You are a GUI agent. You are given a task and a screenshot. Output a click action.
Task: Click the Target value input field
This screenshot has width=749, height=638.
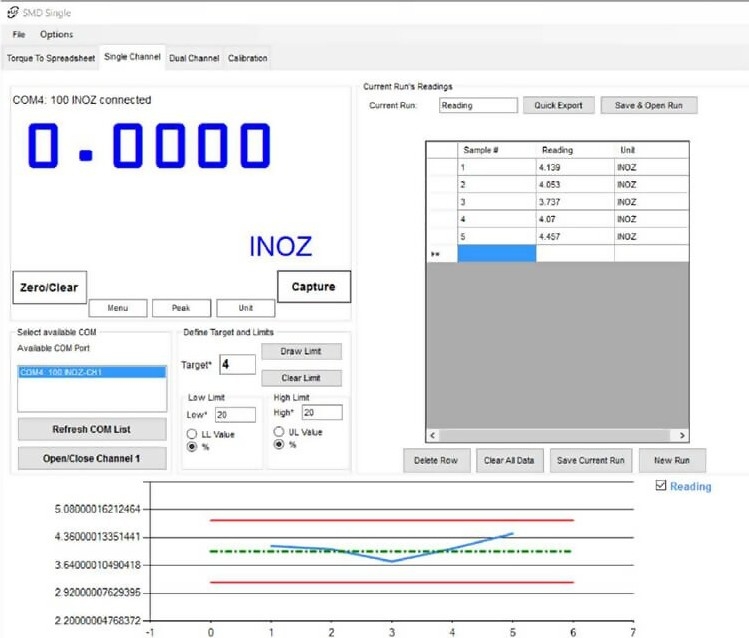coord(237,365)
